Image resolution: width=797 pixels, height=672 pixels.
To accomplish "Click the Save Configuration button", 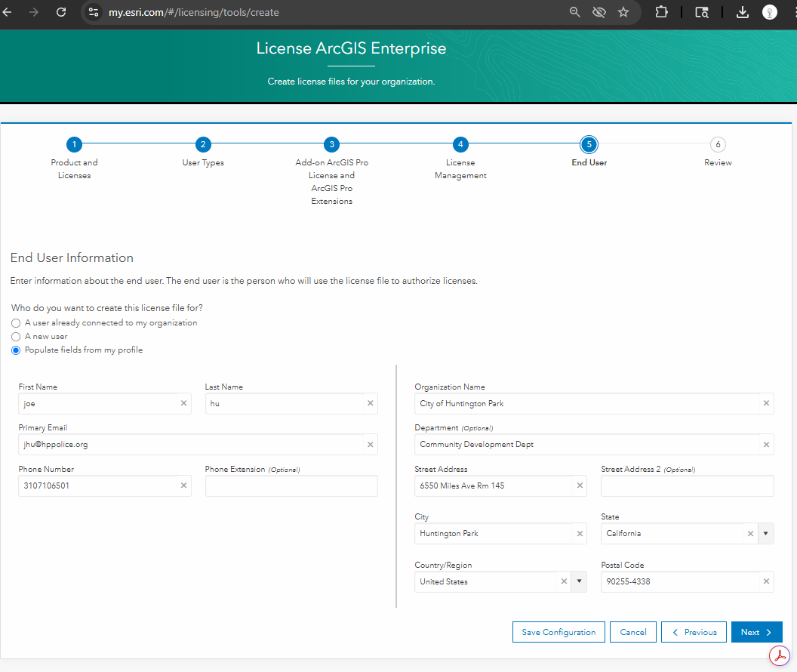I will click(559, 632).
